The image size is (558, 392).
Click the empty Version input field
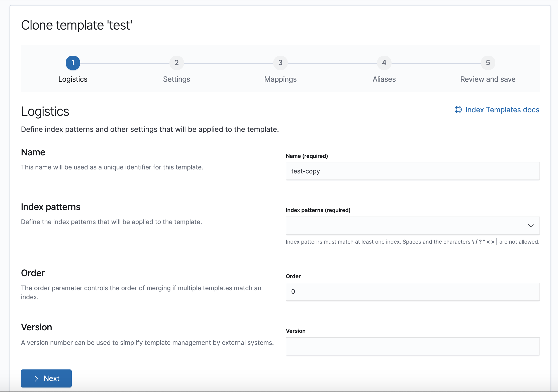point(413,346)
